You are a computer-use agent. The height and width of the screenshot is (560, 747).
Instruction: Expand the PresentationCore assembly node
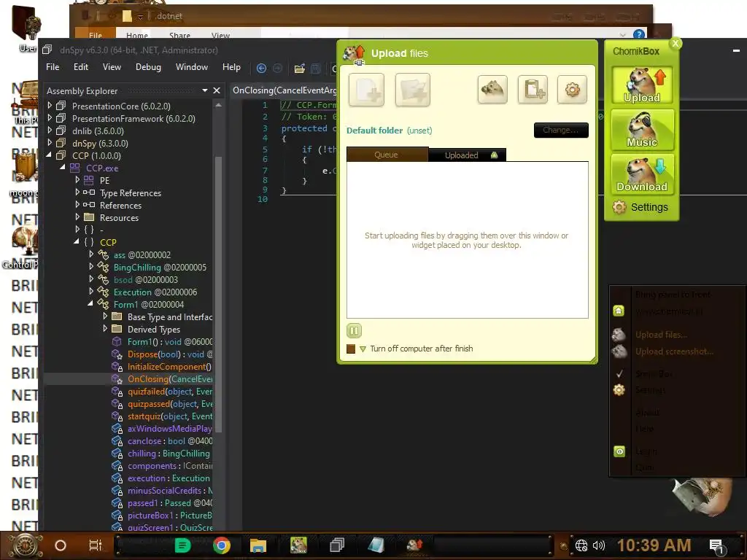pos(50,106)
